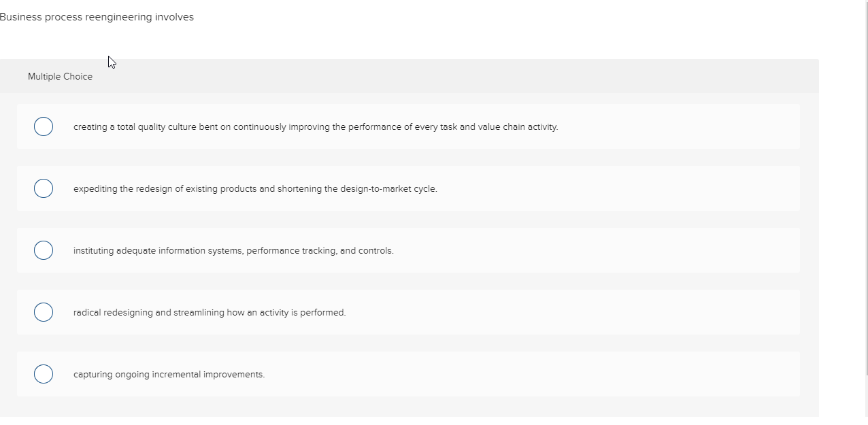Click the answer about ongoing incremental improvements

click(169, 374)
